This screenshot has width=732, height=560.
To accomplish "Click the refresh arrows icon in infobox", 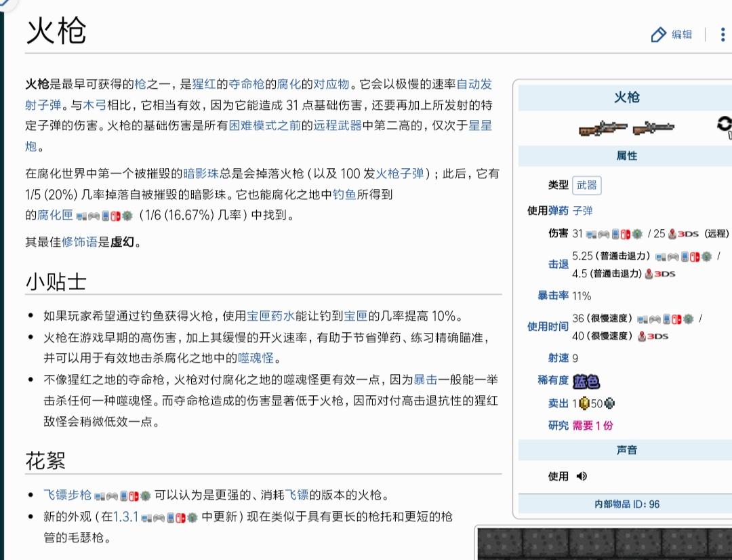I will point(725,125).
